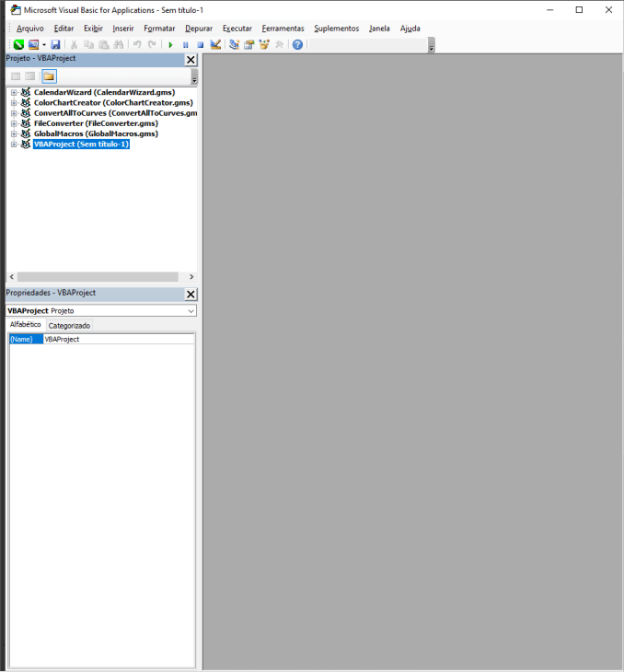Expand the FileConverter project node

point(14,123)
